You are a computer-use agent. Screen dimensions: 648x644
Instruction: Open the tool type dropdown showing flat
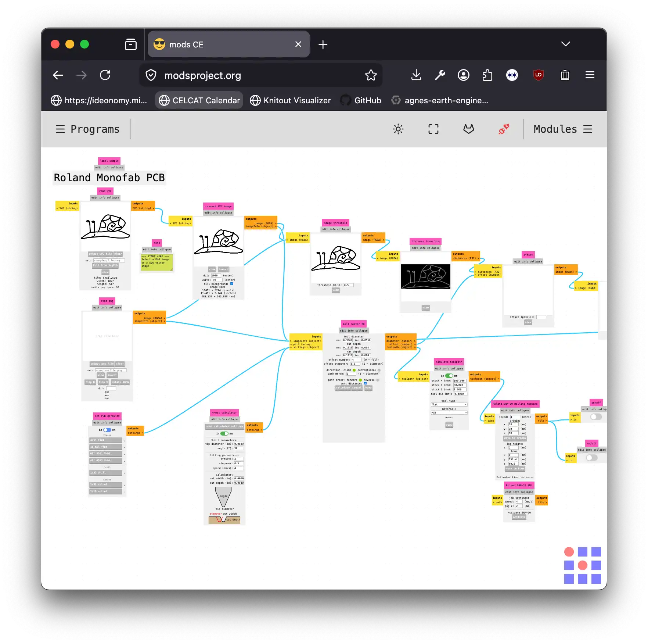[x=449, y=404]
